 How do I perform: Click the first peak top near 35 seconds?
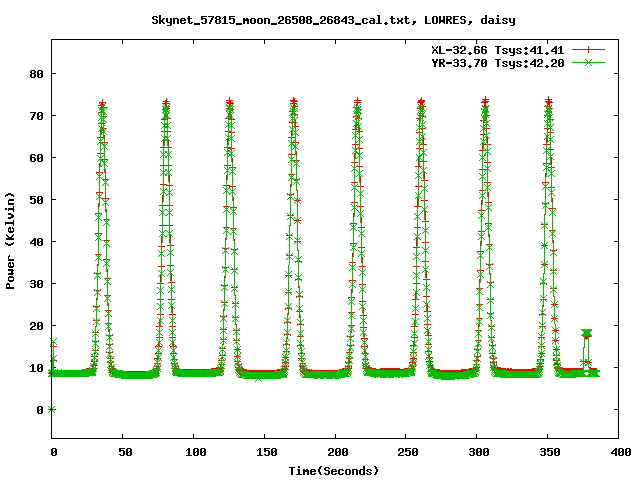(x=102, y=105)
